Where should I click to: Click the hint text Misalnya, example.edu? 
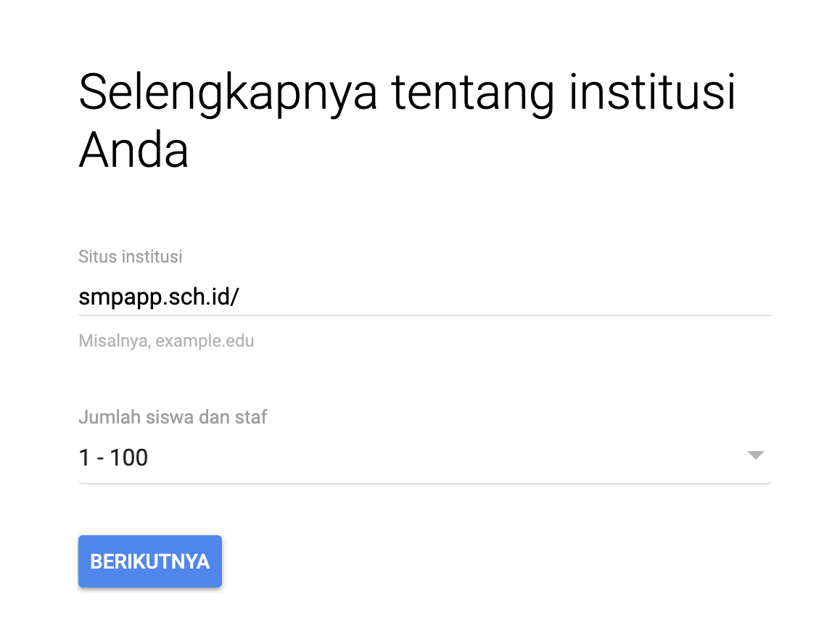tap(166, 341)
